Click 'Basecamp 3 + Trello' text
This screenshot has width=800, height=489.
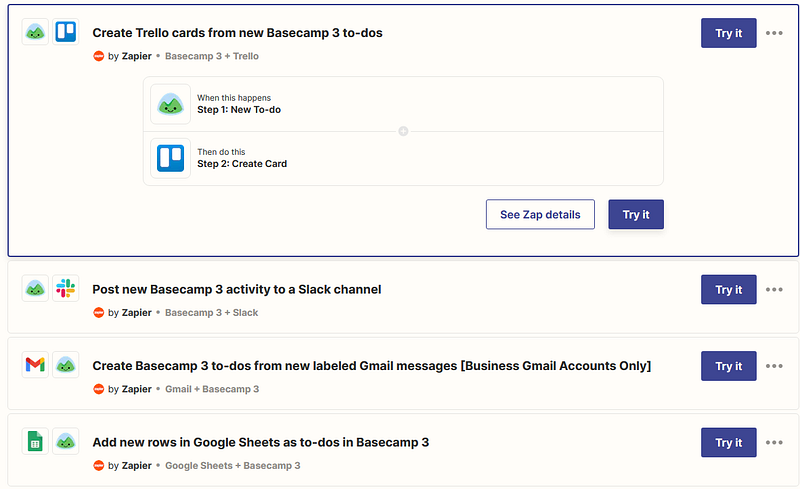pos(212,56)
